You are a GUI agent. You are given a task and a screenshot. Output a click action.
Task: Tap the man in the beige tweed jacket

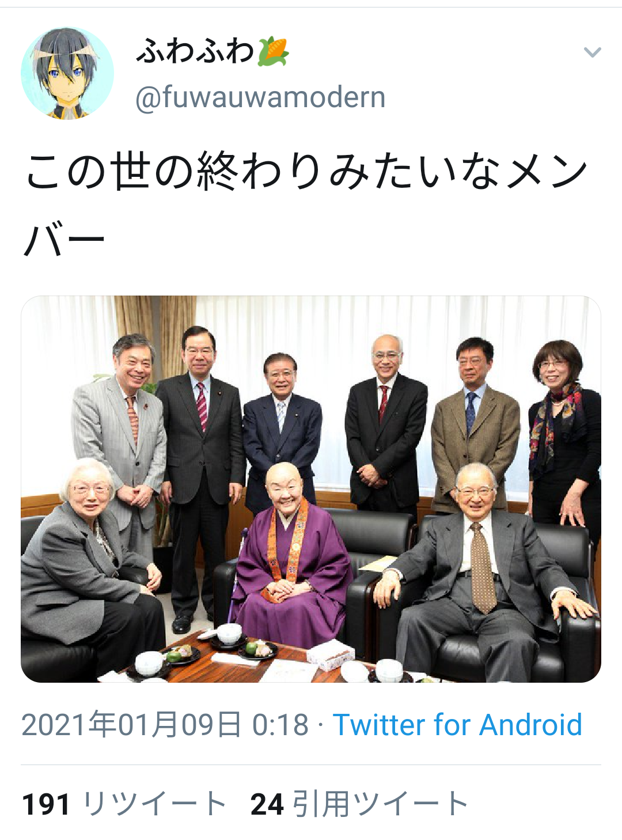coord(475,426)
